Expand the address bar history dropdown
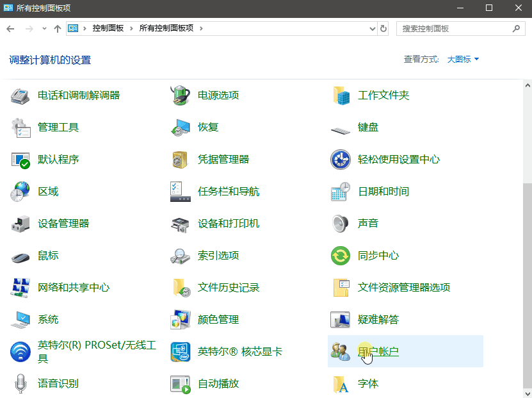Screen dimensions: 532x398 [x=371, y=28]
